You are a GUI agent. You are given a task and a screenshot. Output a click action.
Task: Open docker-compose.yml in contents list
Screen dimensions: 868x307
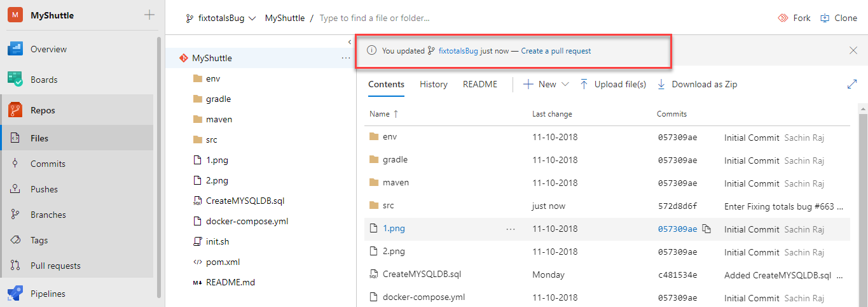(424, 297)
